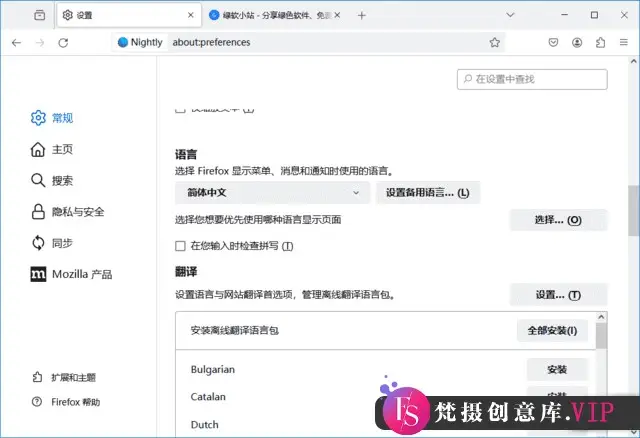The image size is (640, 438).
Task: Open 扩展和主题 link
Action: click(x=64, y=377)
